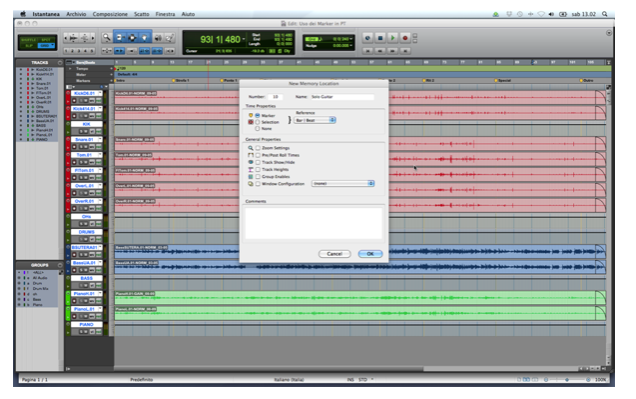Enable the Window Configuration checkbox
Image resolution: width=636 pixels, height=399 pixels.
[258, 184]
